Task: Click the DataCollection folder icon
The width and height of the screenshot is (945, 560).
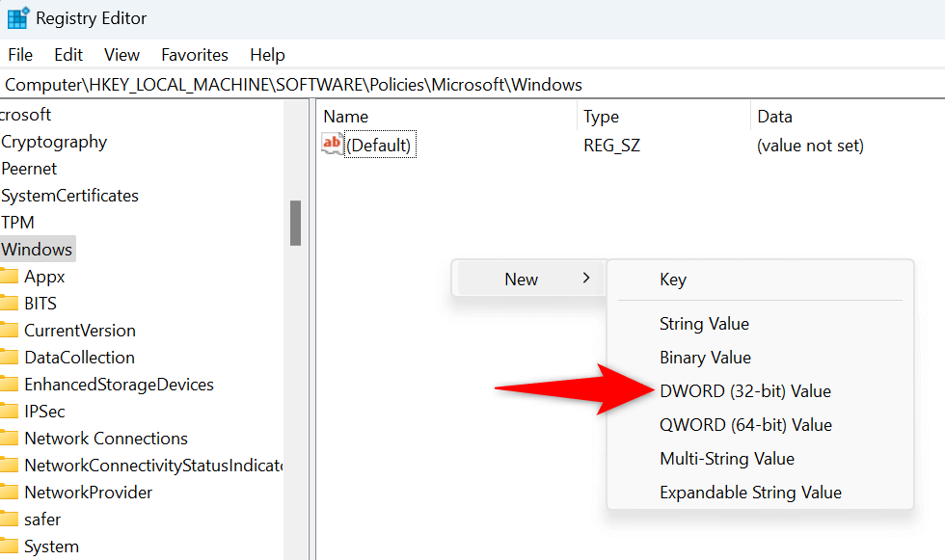Action: 9,358
